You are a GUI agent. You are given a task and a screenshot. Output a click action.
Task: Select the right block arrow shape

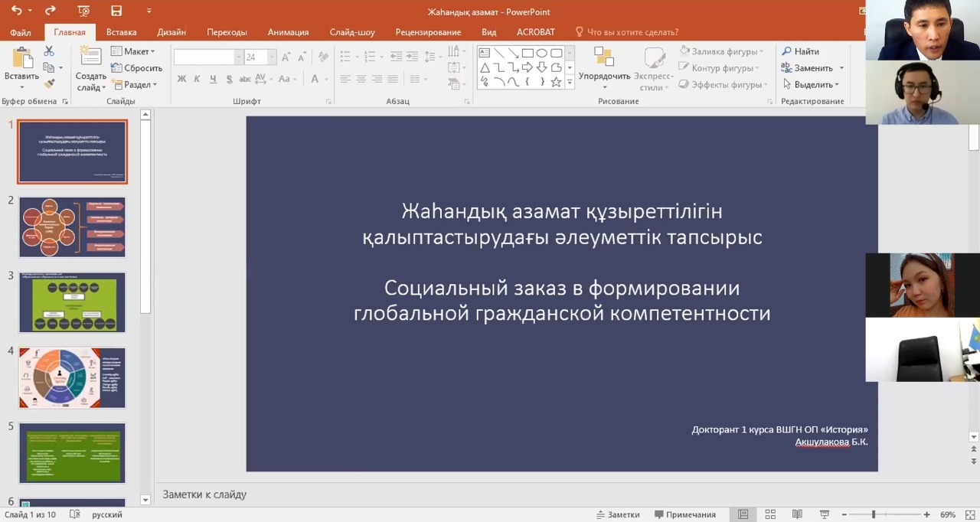528,67
